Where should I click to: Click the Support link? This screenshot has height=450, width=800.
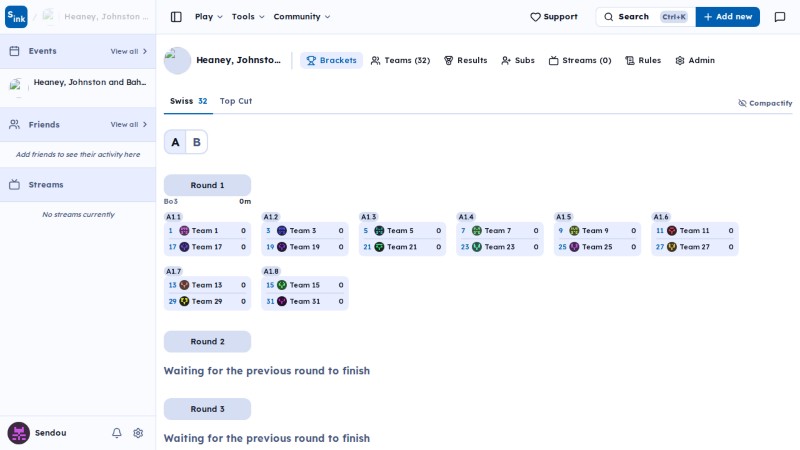coord(554,17)
